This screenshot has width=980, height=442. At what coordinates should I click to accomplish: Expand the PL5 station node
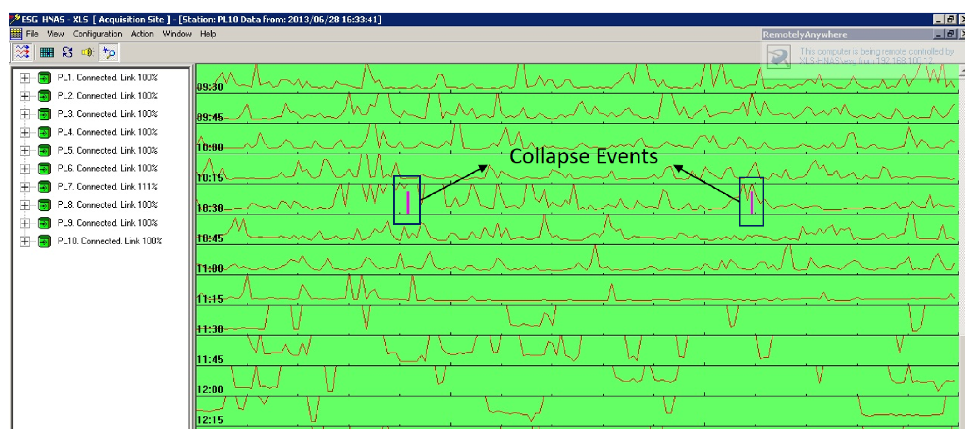(x=25, y=150)
